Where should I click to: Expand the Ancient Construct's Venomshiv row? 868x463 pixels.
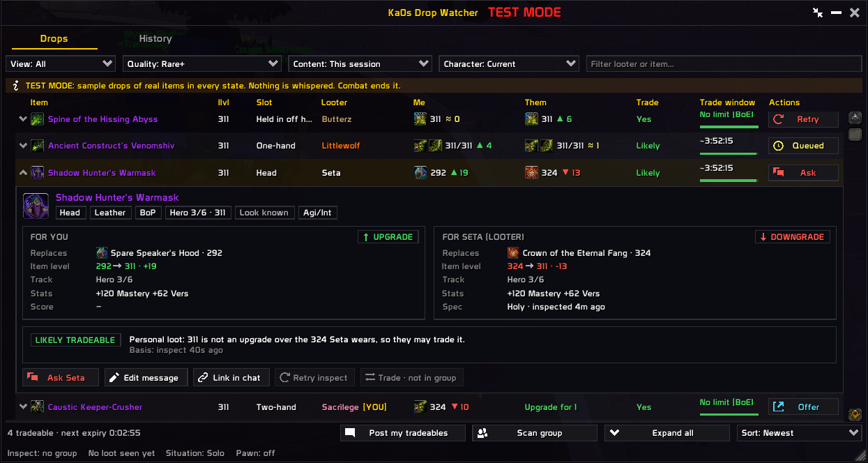pyautogui.click(x=23, y=146)
